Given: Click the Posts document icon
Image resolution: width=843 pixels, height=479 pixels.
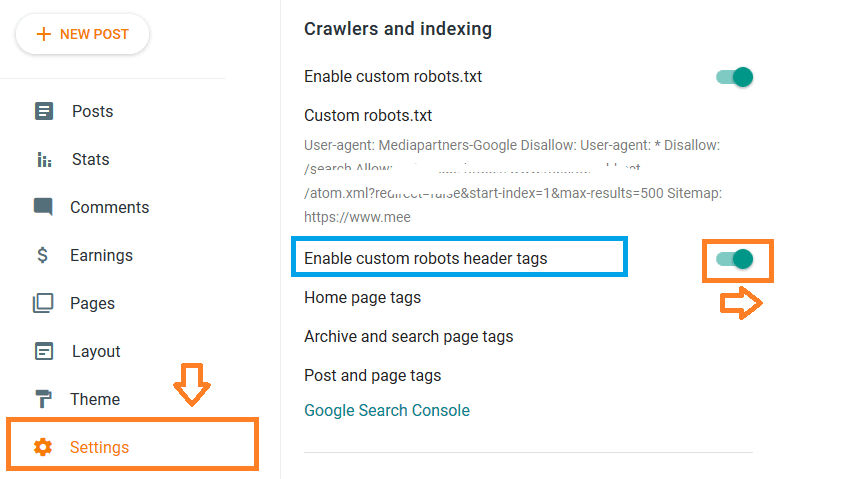Looking at the screenshot, I should pos(44,111).
